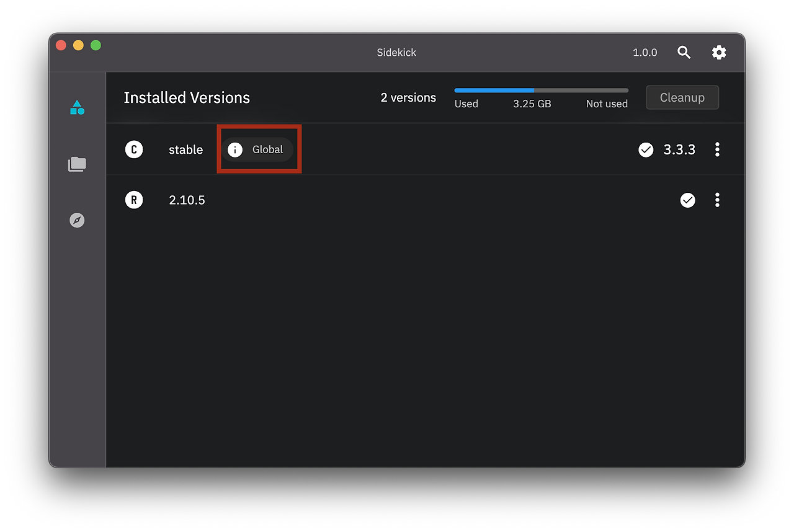This screenshot has height=532, width=794.
Task: Select the 2.10.5 version name
Action: coord(187,200)
